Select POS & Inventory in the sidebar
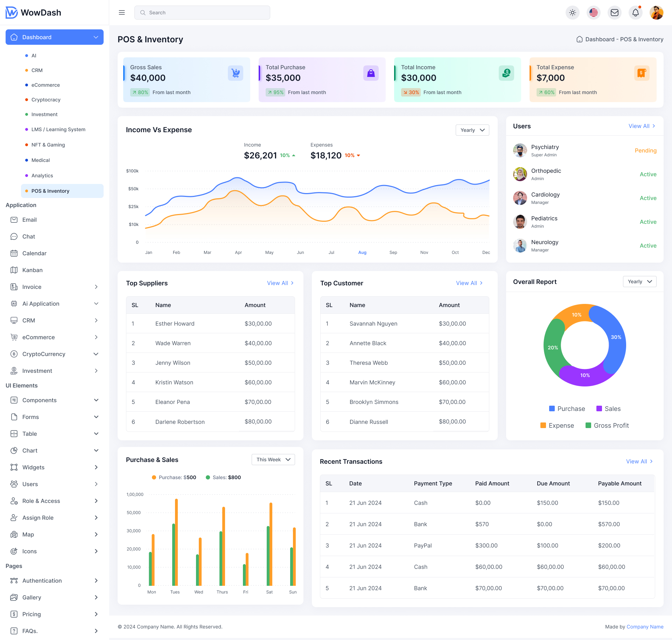 pyautogui.click(x=50, y=191)
